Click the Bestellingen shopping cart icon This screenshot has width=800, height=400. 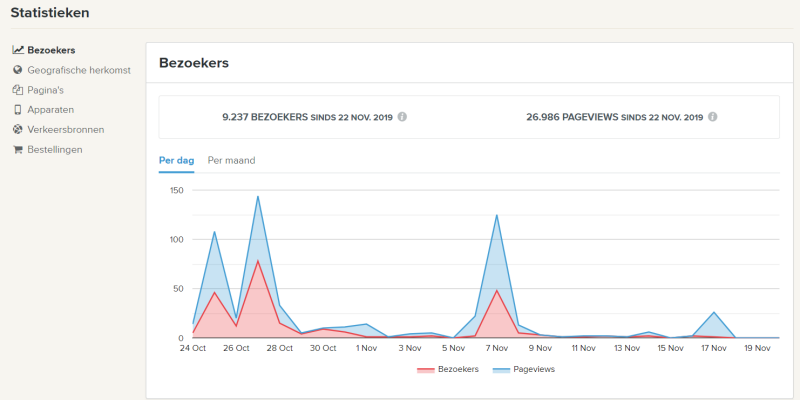[x=18, y=150]
